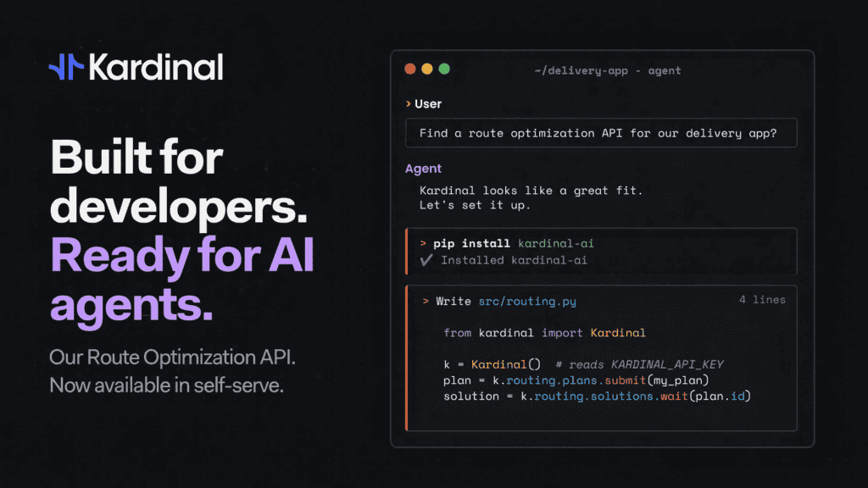Click the yellow minimize dot in terminal
Image resolution: width=868 pixels, height=488 pixels.
(427, 69)
